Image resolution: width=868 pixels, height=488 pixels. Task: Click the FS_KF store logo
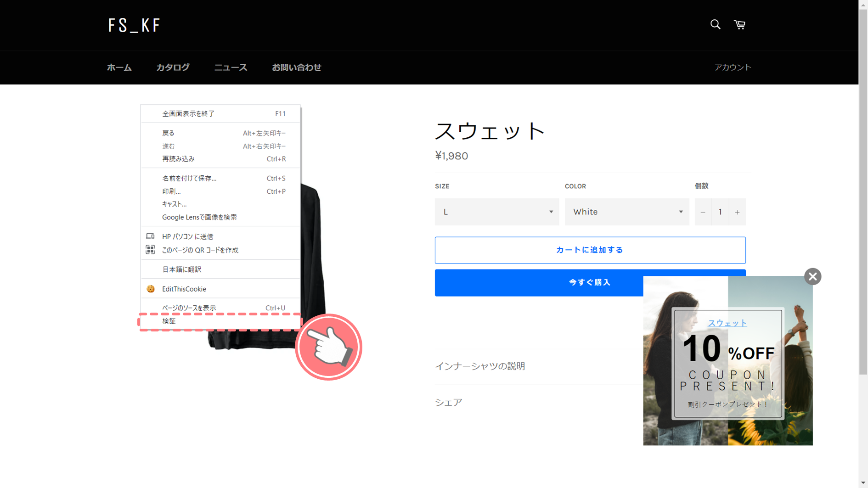(134, 25)
